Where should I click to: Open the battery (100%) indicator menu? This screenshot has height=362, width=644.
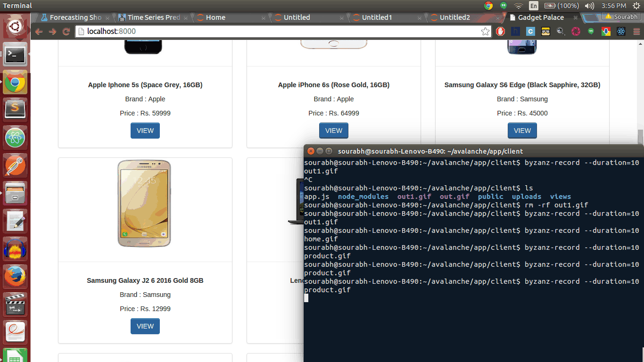pyautogui.click(x=561, y=6)
